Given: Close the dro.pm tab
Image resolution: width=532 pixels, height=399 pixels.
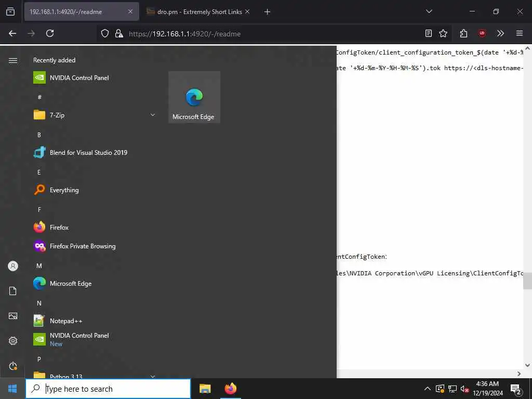Looking at the screenshot, I should [x=247, y=12].
